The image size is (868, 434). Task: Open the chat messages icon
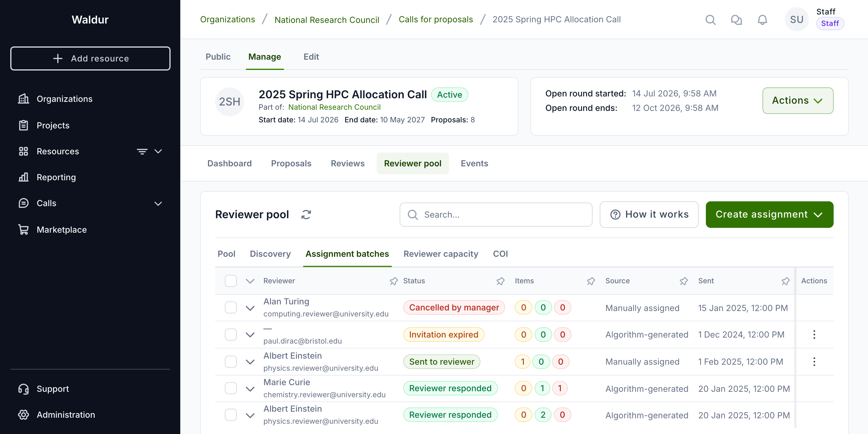click(736, 20)
